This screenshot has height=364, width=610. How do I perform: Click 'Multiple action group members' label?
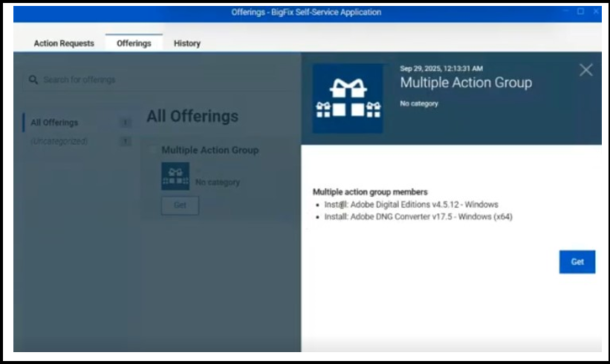(370, 192)
